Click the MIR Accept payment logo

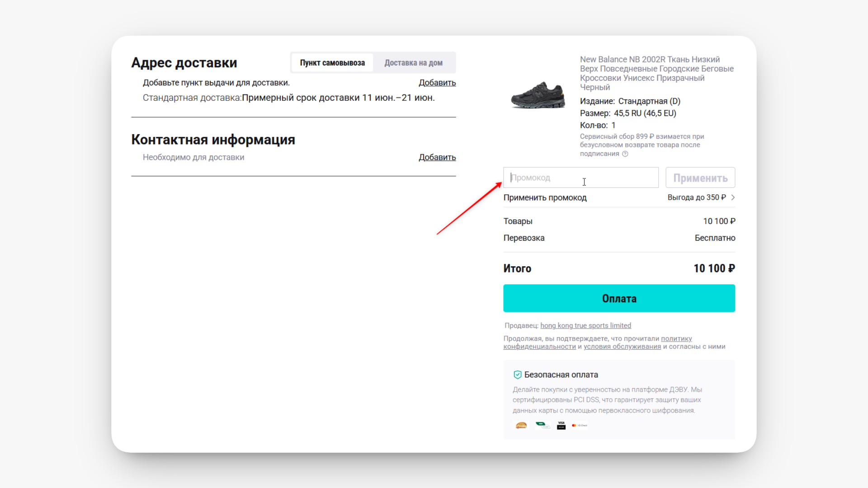tap(542, 425)
